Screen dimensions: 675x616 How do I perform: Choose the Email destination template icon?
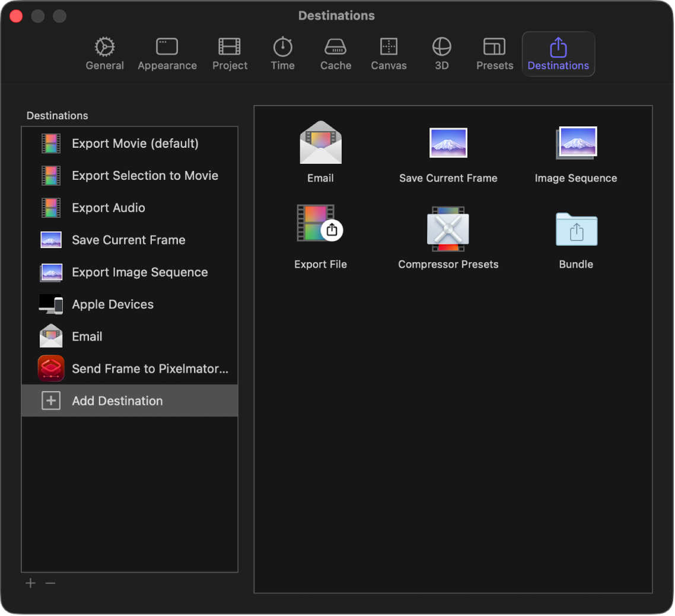click(321, 142)
